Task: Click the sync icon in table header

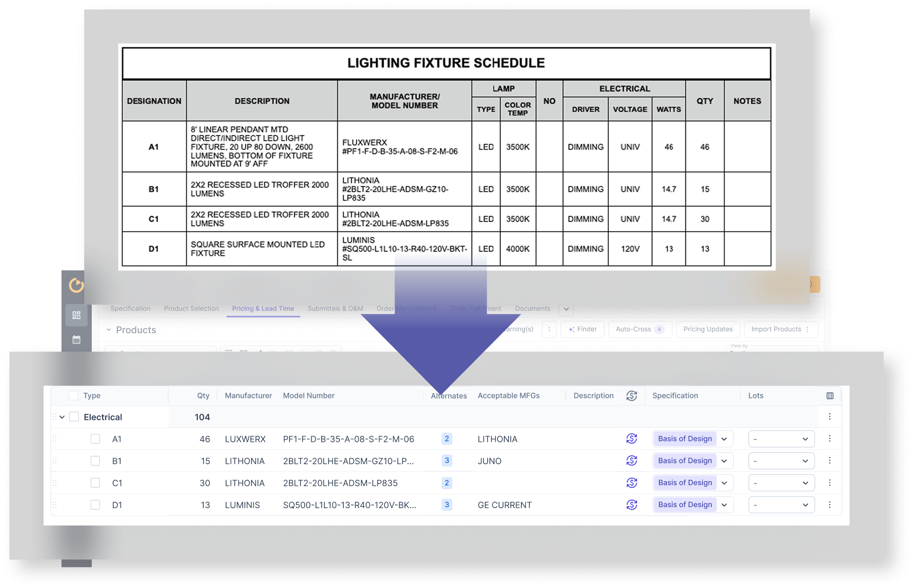Action: coord(631,396)
